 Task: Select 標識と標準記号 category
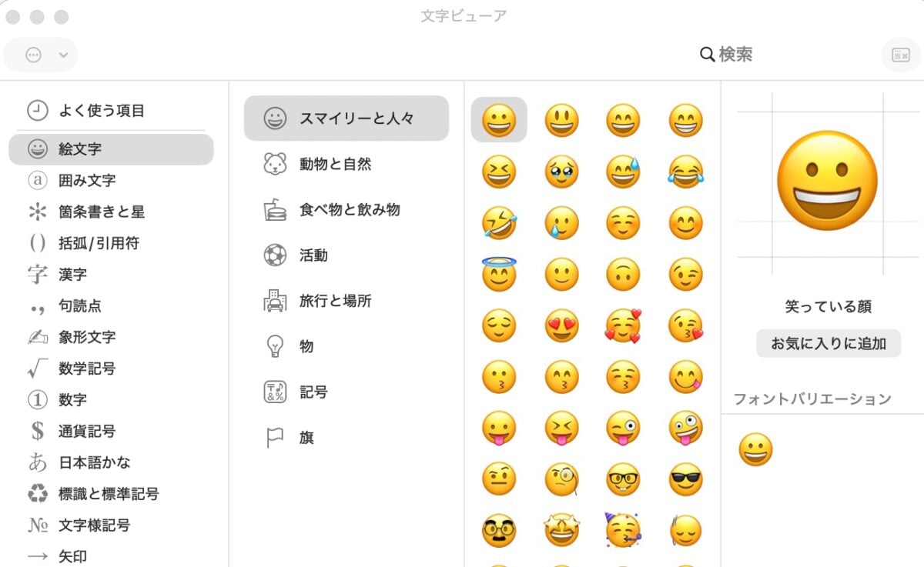click(111, 494)
